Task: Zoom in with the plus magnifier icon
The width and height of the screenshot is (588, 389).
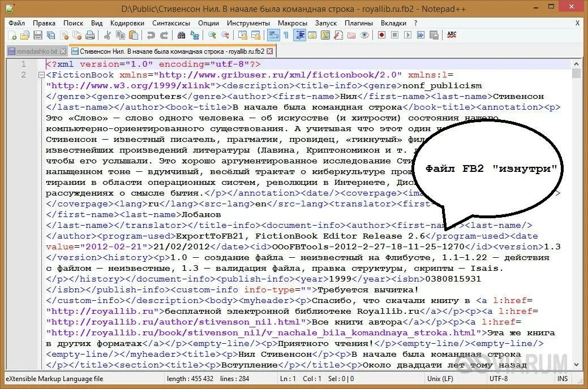Action: pos(212,35)
